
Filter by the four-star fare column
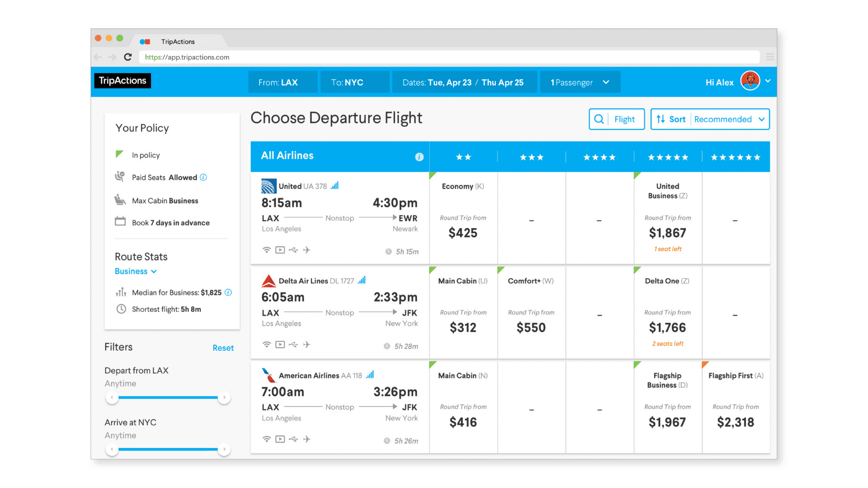599,157
